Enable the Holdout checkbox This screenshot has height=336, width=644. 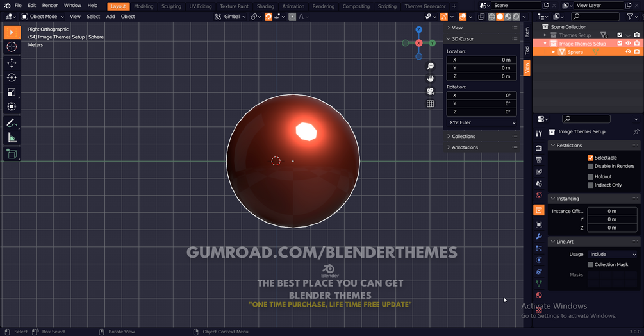590,176
